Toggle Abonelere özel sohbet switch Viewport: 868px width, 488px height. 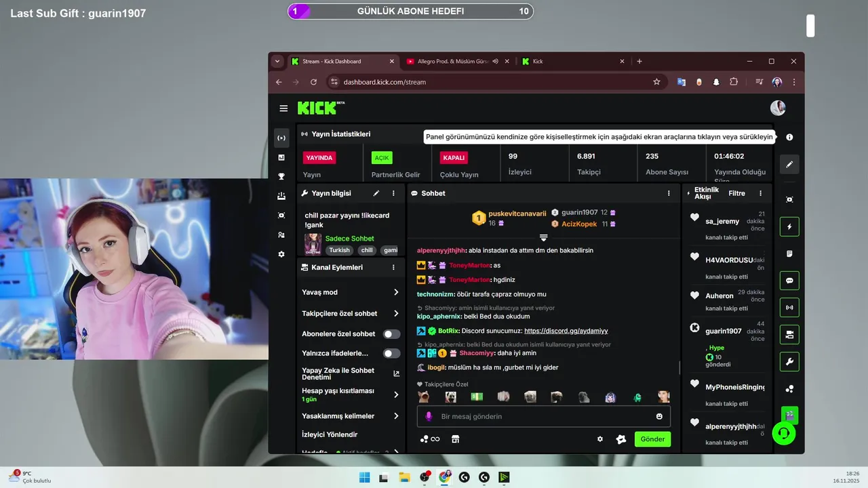(x=391, y=334)
